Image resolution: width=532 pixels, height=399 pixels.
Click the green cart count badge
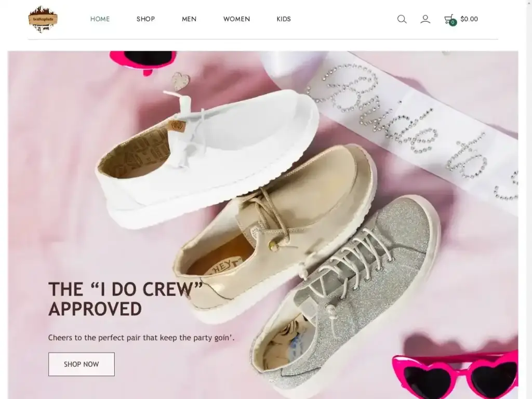453,23
